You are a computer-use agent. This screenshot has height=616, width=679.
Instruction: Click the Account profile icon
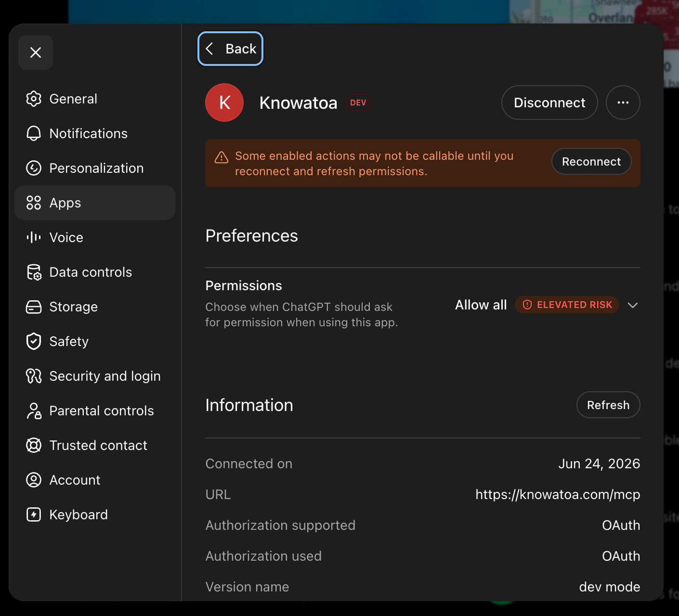34,480
